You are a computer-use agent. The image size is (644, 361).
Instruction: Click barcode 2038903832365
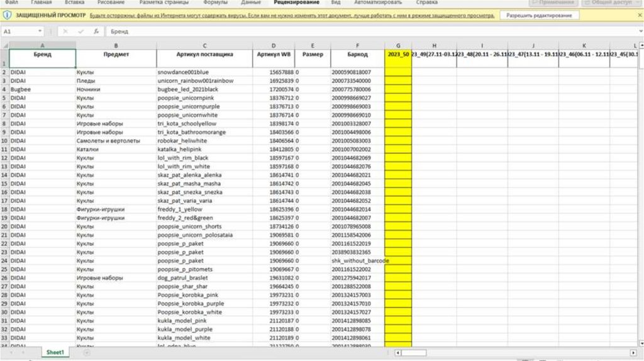click(357, 252)
